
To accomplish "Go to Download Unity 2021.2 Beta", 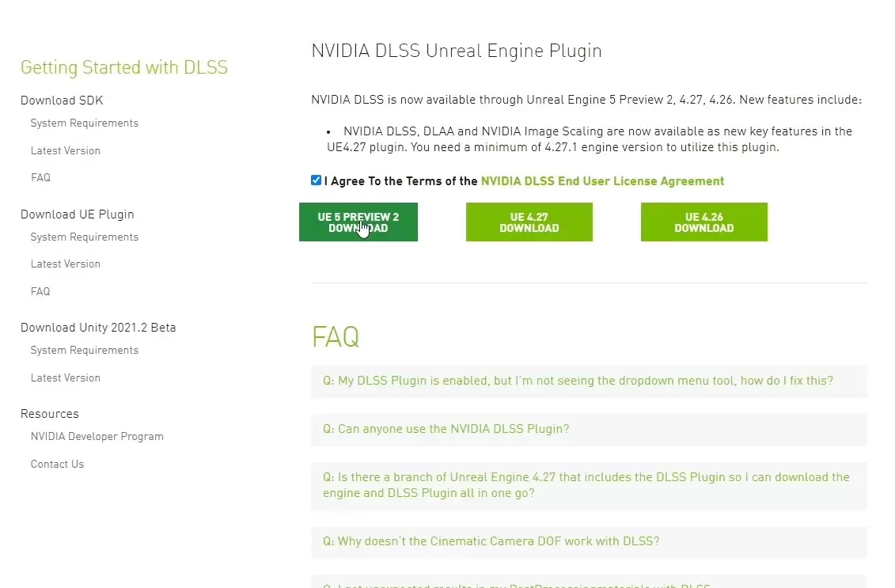I will coord(98,328).
